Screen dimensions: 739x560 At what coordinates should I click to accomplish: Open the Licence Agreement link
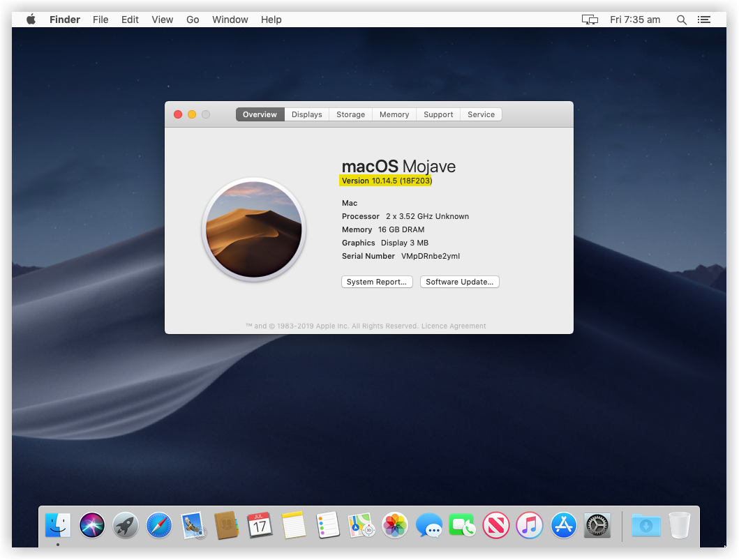point(454,326)
